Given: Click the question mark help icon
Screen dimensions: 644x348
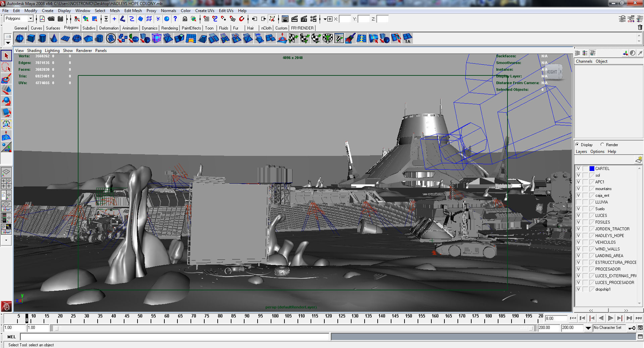Looking at the screenshot, I should (x=175, y=19).
